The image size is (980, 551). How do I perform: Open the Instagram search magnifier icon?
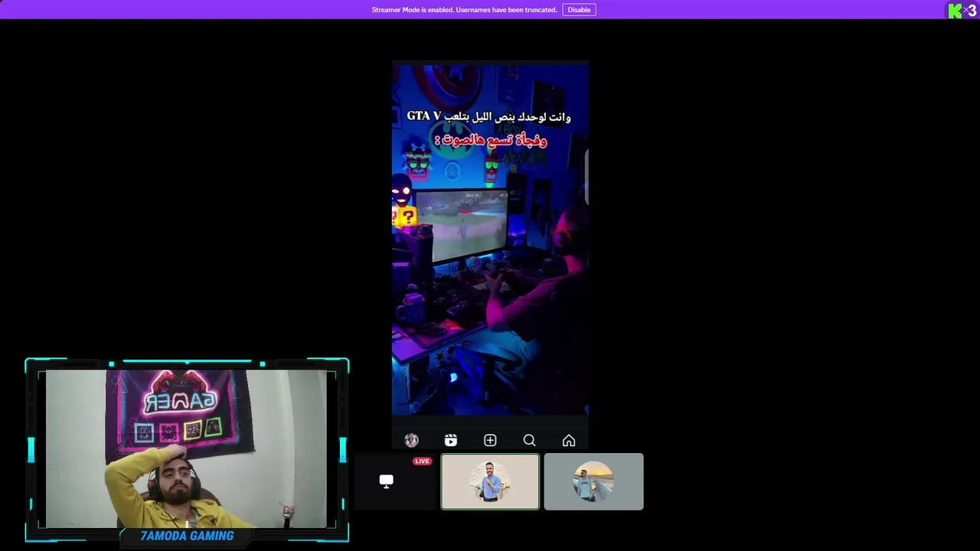tap(529, 441)
